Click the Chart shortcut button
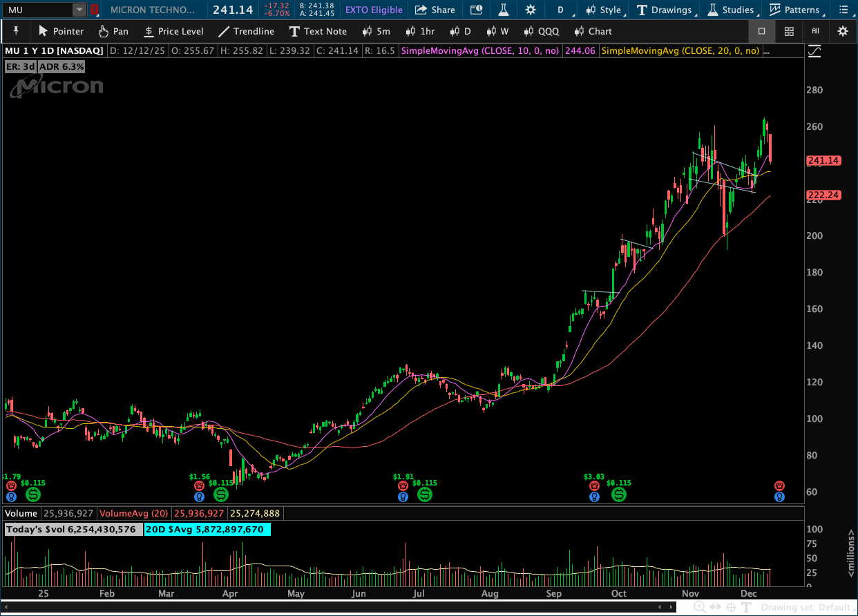 pyautogui.click(x=593, y=31)
